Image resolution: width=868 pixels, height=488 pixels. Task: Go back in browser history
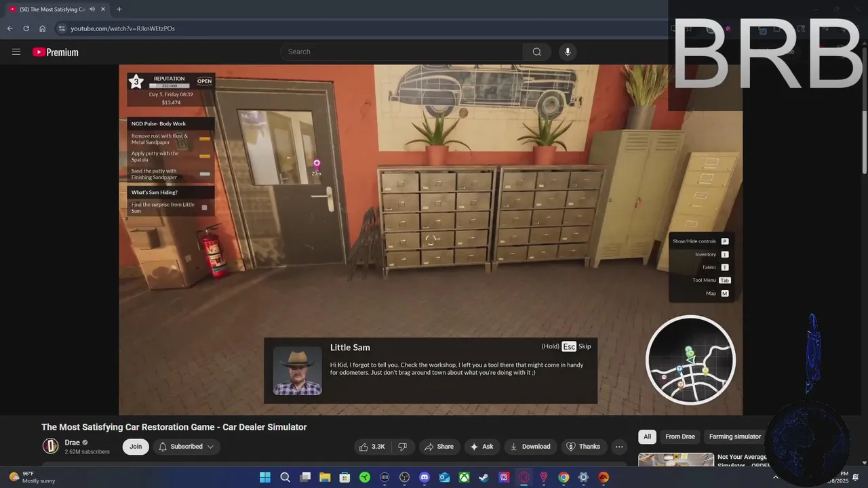click(9, 28)
